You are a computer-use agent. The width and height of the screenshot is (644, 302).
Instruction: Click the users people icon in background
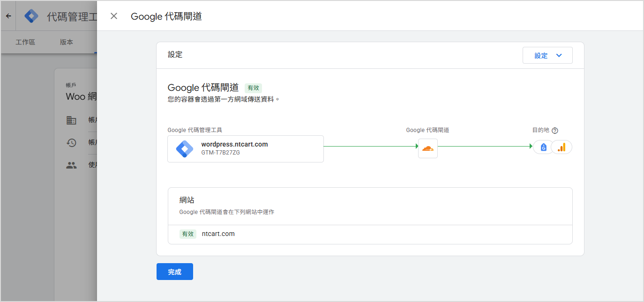click(71, 165)
